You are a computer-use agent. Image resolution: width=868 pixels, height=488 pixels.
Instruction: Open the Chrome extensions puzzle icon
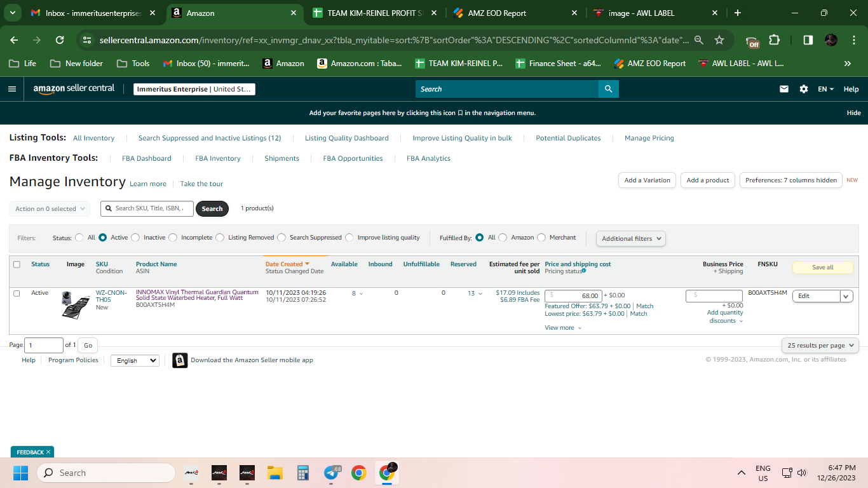coord(774,40)
